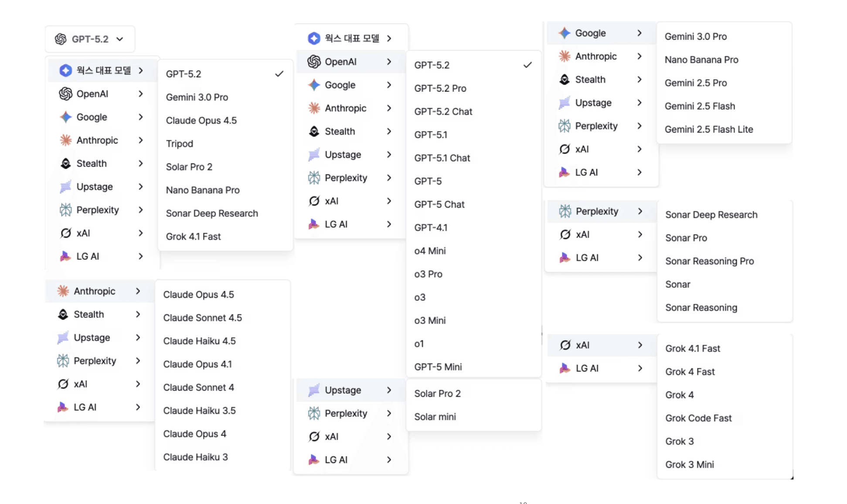Choose Gemini 2.5 Flash Lite

coord(708,129)
